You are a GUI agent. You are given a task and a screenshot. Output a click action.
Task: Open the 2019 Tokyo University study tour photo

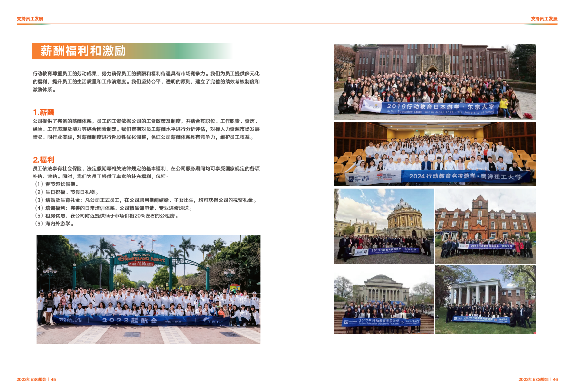434,82
